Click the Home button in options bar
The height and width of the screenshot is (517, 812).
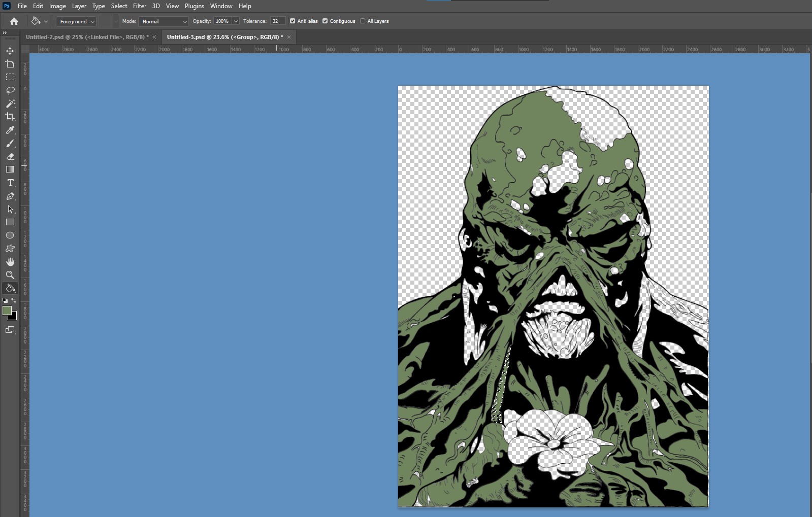click(14, 21)
